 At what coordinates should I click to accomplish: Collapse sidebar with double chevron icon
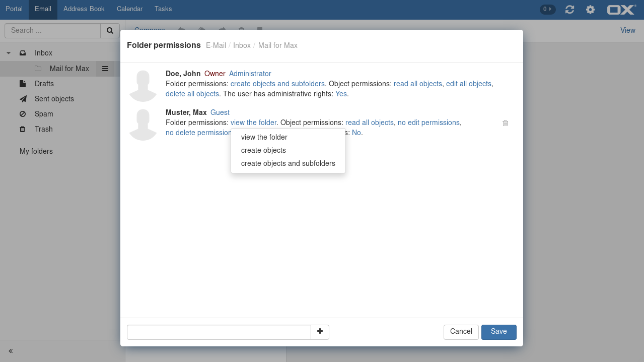[x=11, y=351]
